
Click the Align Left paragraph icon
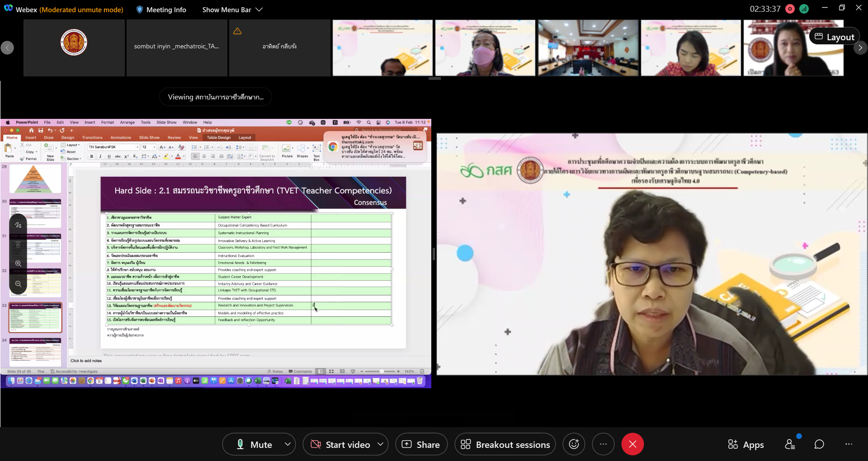pos(195,156)
